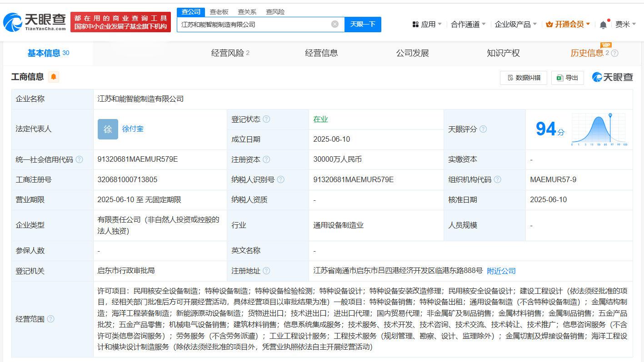The width and height of the screenshot is (644, 362).
Task: Click the help icon beside 统一社会信用代码
Action: (80, 159)
